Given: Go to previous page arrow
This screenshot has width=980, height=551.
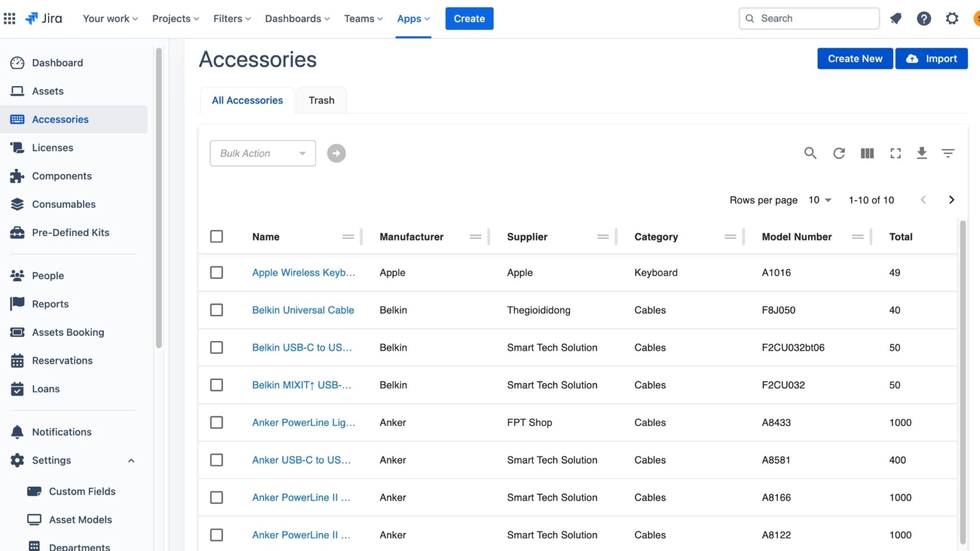Looking at the screenshot, I should pos(923,200).
